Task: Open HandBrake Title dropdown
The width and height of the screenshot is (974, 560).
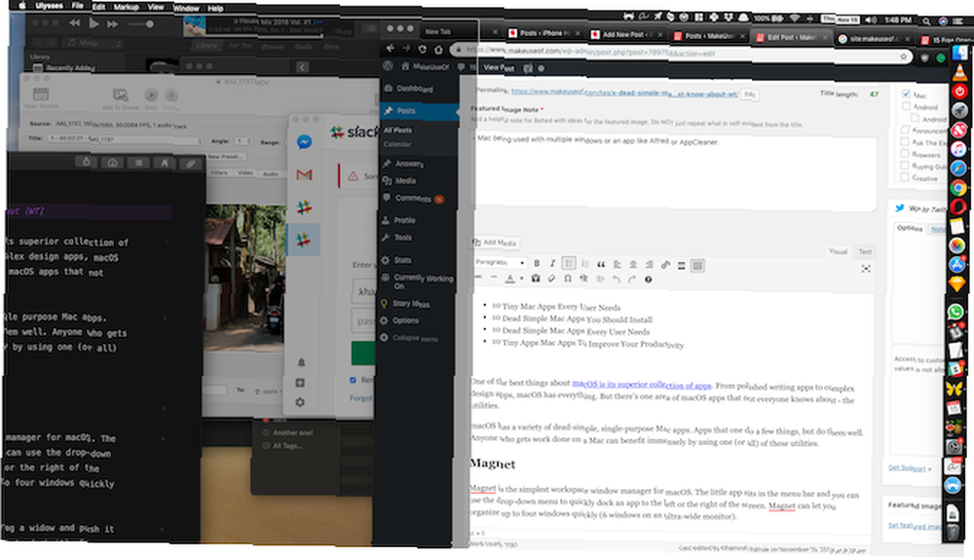Action: tap(125, 139)
